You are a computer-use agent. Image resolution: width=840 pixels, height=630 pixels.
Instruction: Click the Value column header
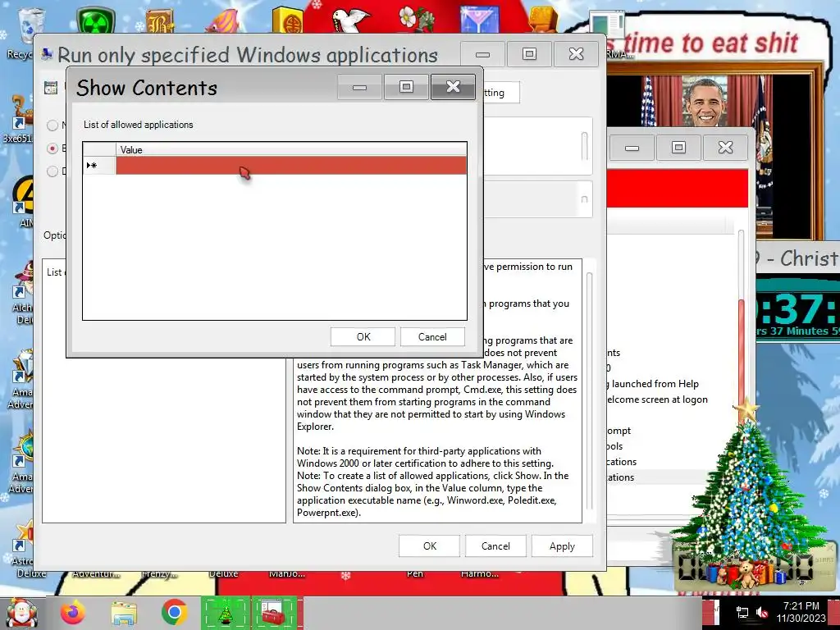pos(291,150)
